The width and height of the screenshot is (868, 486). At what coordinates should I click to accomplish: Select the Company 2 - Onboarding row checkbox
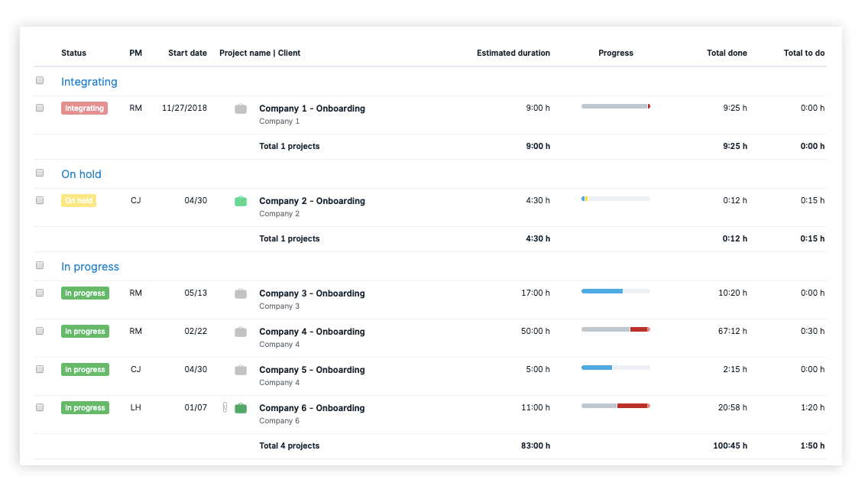(40, 200)
